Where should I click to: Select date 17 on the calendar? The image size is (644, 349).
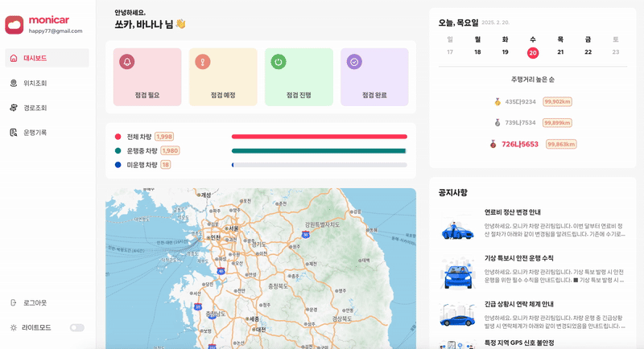(450, 52)
